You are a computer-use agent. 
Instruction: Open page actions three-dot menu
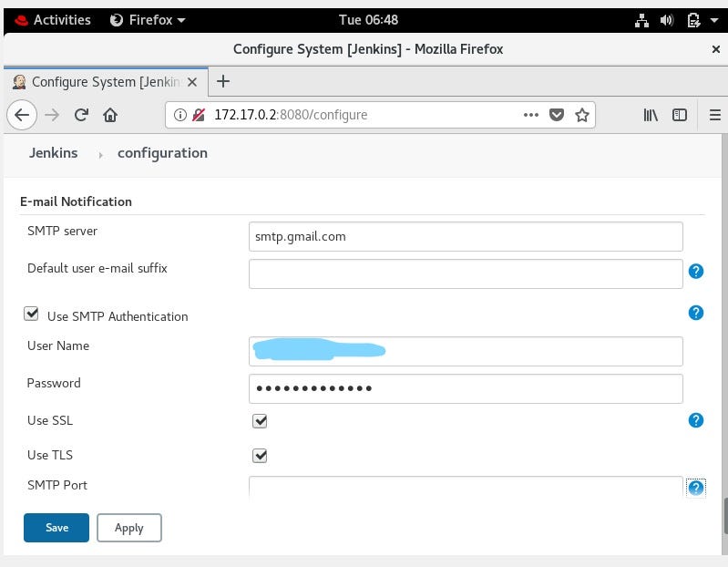530,115
